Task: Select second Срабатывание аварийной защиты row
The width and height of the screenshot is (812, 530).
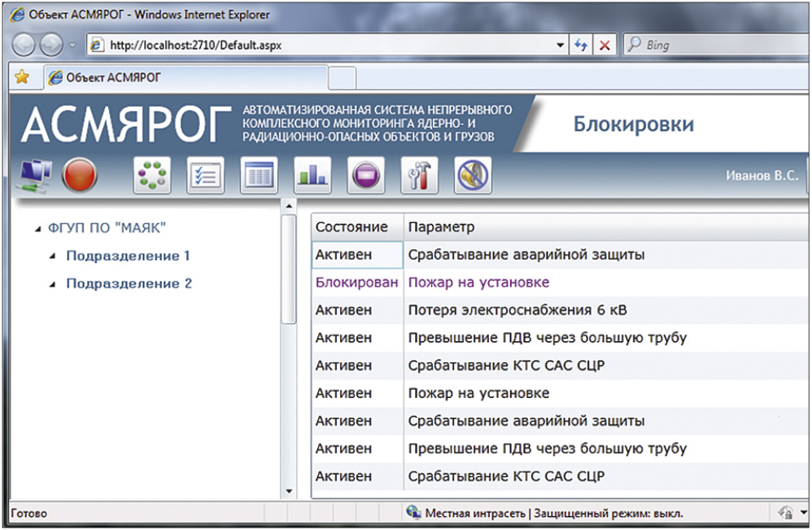Action: (x=561, y=421)
